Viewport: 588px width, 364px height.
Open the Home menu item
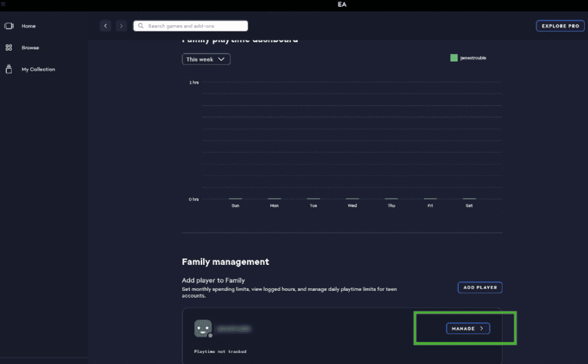(29, 26)
